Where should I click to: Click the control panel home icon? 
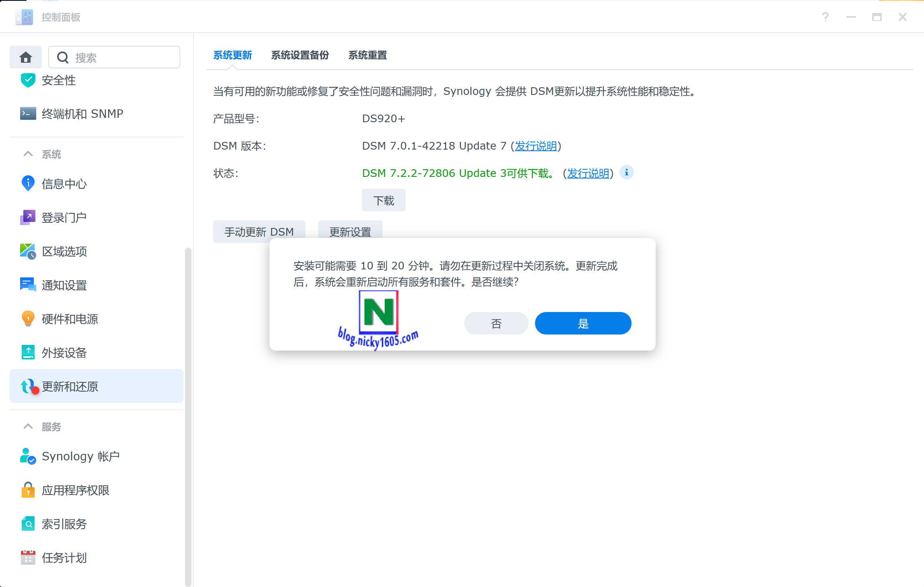pyautogui.click(x=25, y=57)
